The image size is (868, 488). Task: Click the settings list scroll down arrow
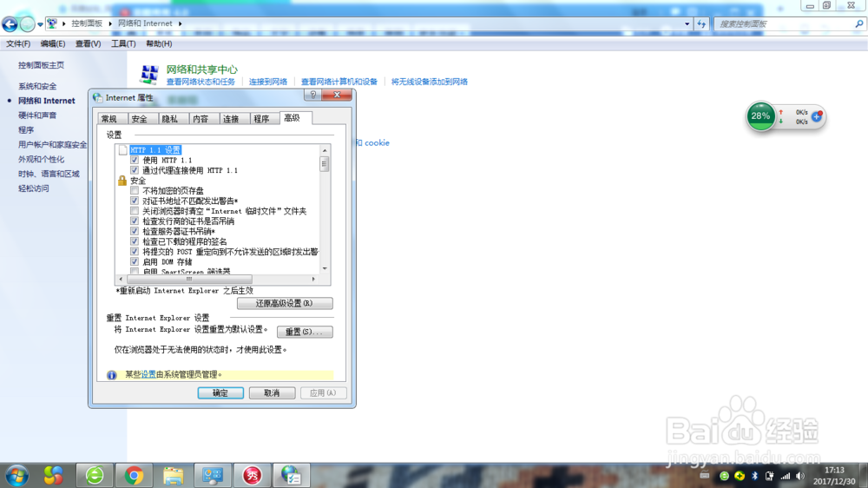click(325, 268)
